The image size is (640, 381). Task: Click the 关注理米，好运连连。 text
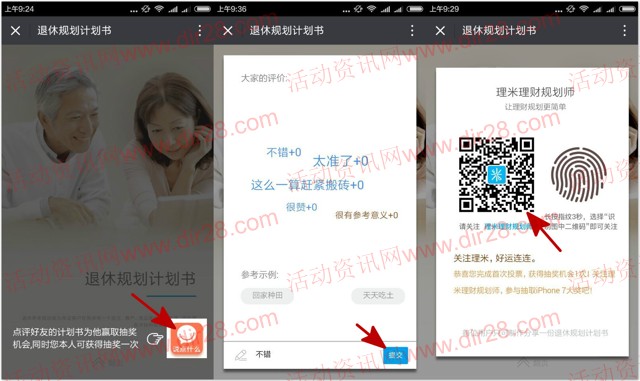click(495, 258)
